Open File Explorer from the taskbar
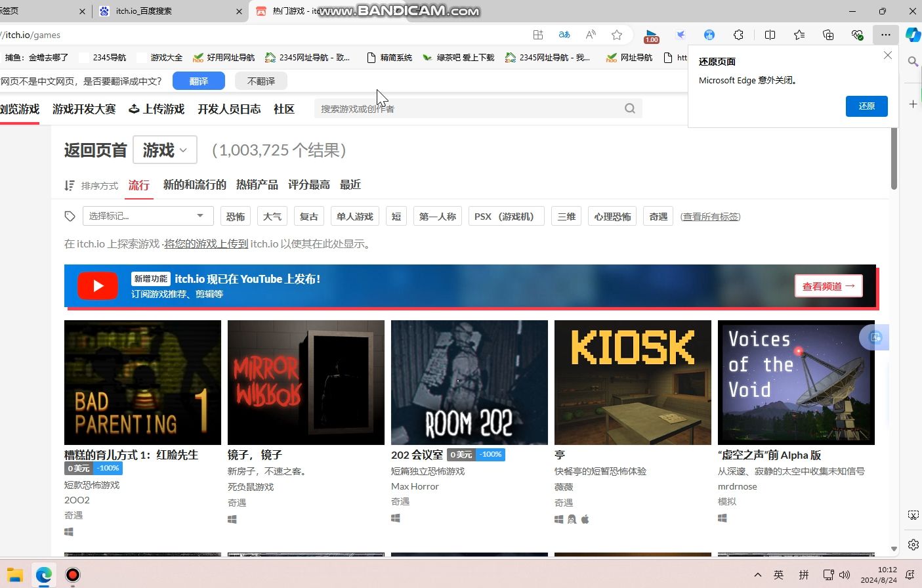The width and height of the screenshot is (922, 588). tap(14, 575)
